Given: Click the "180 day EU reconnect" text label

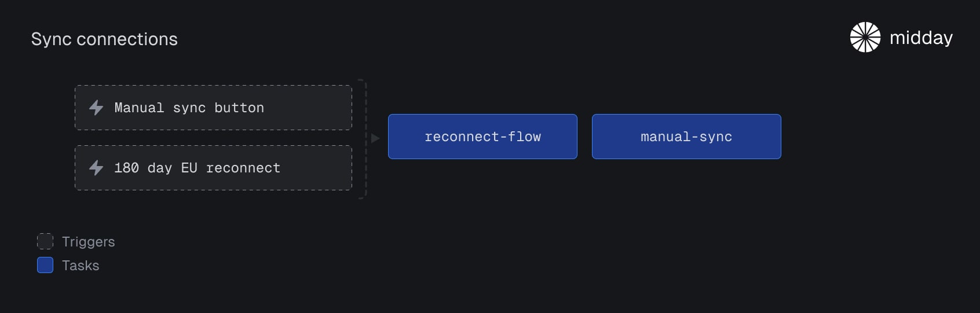Looking at the screenshot, I should tap(198, 168).
